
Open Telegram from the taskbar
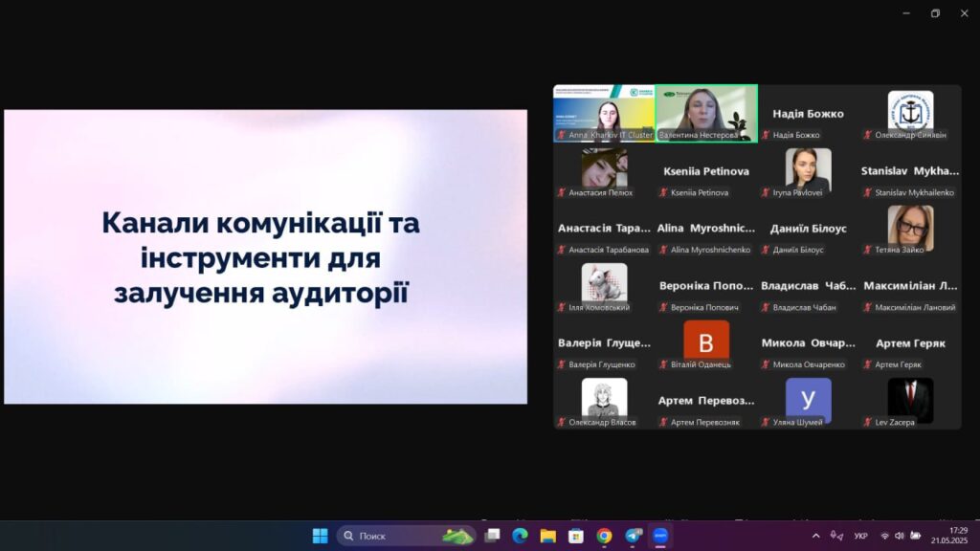[x=633, y=536]
